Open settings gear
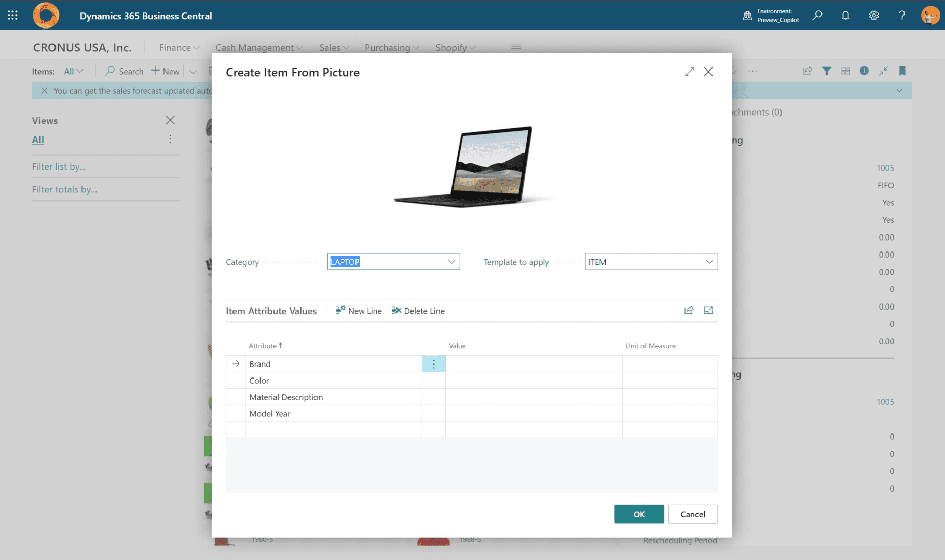Image resolution: width=945 pixels, height=560 pixels. click(874, 16)
